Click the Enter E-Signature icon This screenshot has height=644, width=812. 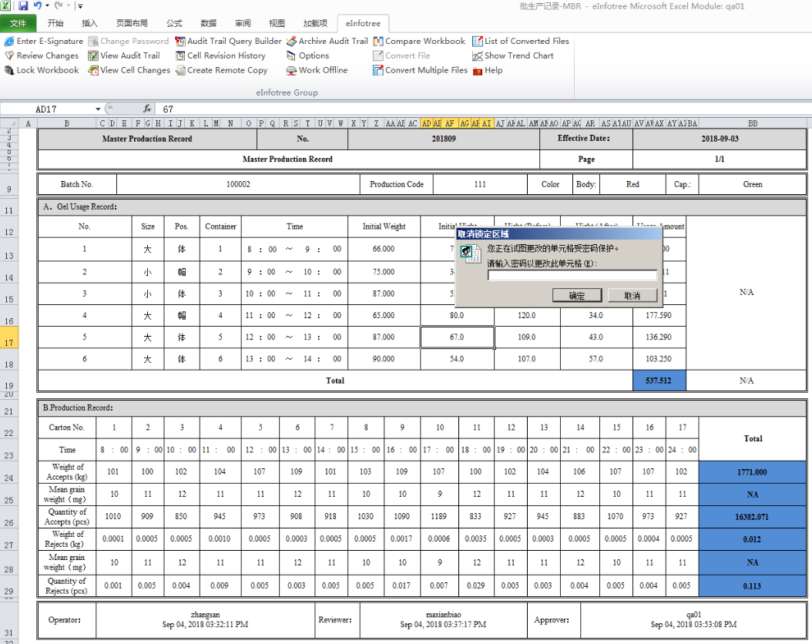(9, 42)
